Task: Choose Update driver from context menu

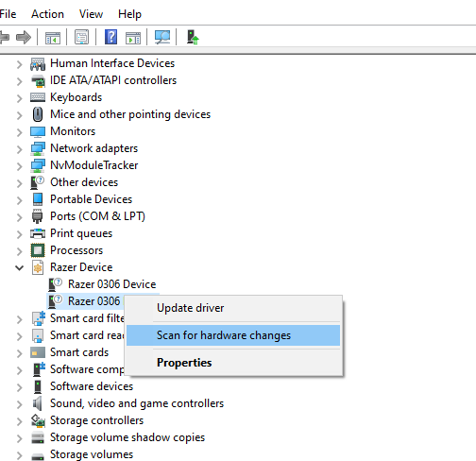Action: 233,308
